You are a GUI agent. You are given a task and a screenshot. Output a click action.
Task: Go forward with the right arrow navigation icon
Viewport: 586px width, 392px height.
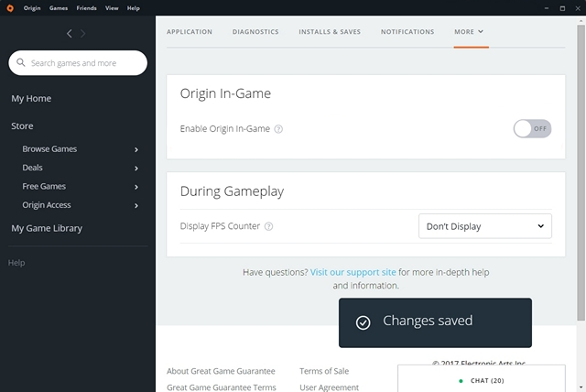pyautogui.click(x=83, y=34)
